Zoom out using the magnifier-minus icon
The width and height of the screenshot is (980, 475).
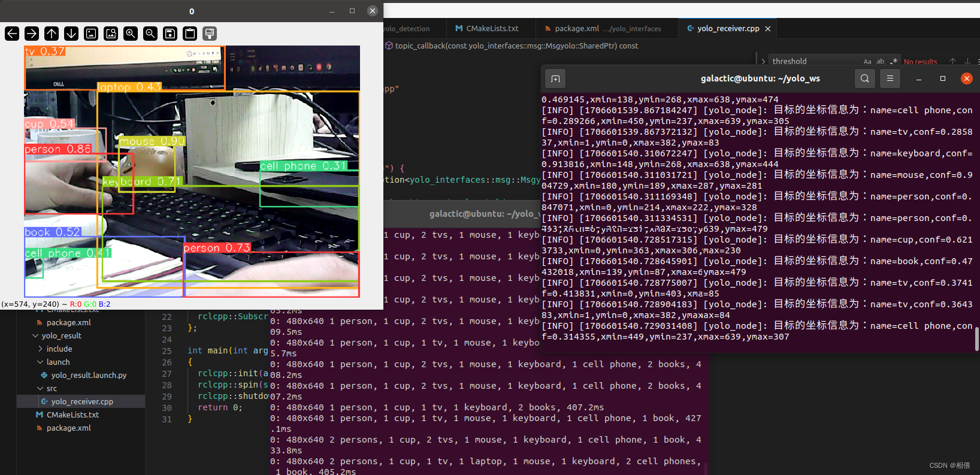tap(150, 34)
